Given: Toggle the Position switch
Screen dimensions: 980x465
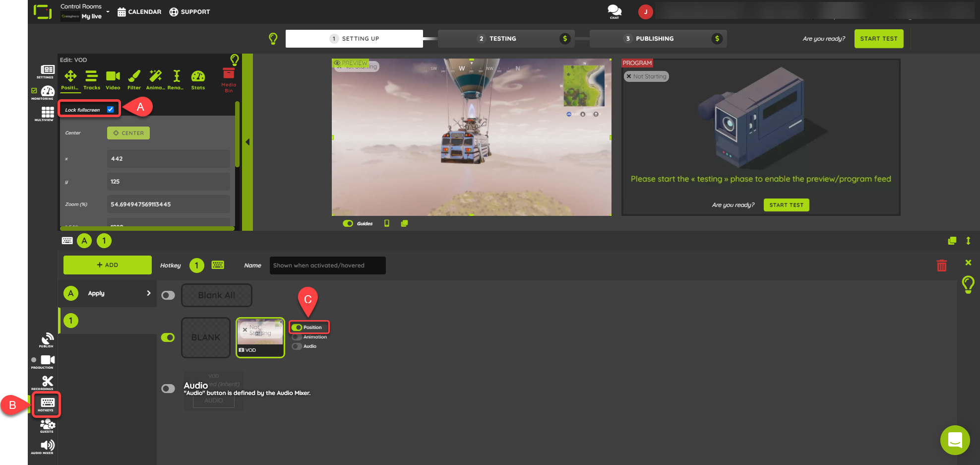Looking at the screenshot, I should click(x=297, y=328).
